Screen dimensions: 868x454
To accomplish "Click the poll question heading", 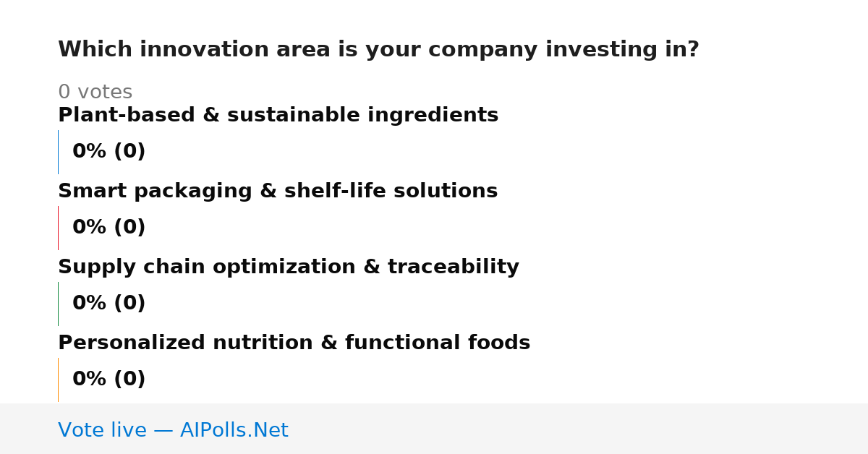I will coord(378,50).
